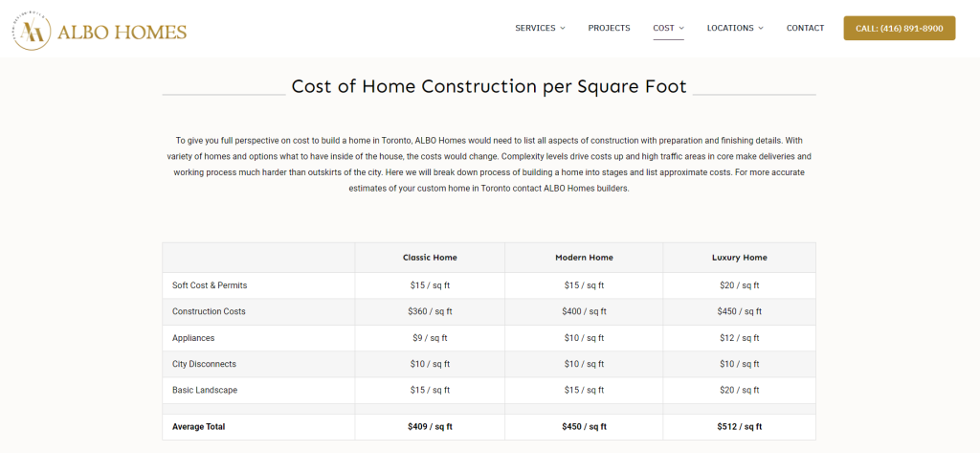Open the Services dropdown menu
The width and height of the screenshot is (980, 453).
[x=540, y=28]
